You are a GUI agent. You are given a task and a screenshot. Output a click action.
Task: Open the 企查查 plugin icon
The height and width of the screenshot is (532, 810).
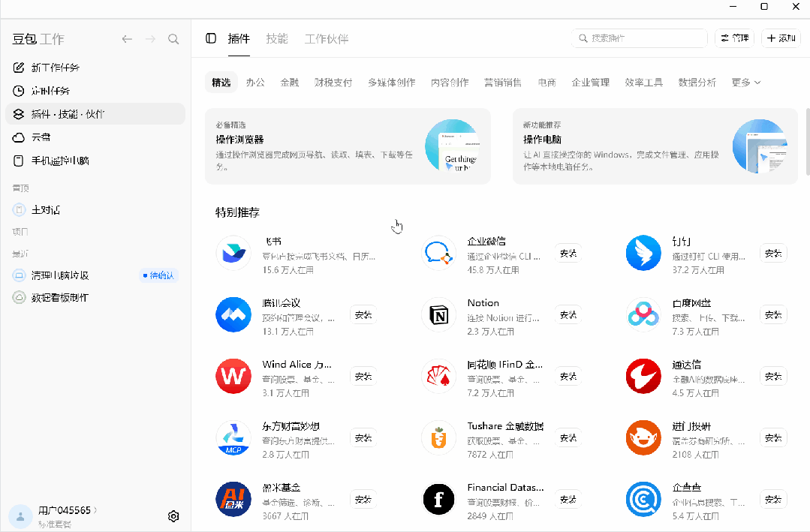coord(643,500)
